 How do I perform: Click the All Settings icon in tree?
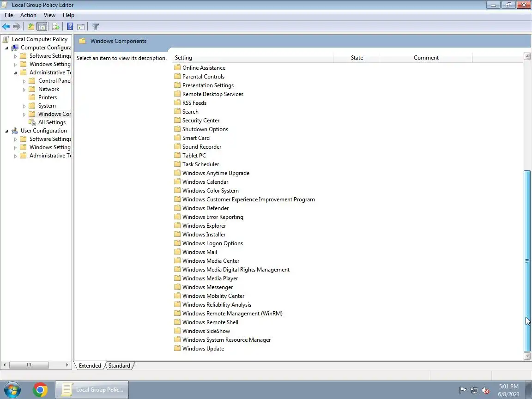tap(32, 122)
